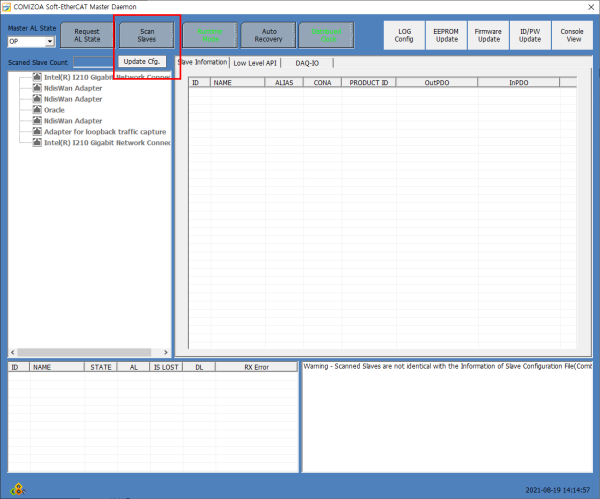Screen dimensions: 600x499
Task: Open ID/PW Update
Action: [x=530, y=35]
